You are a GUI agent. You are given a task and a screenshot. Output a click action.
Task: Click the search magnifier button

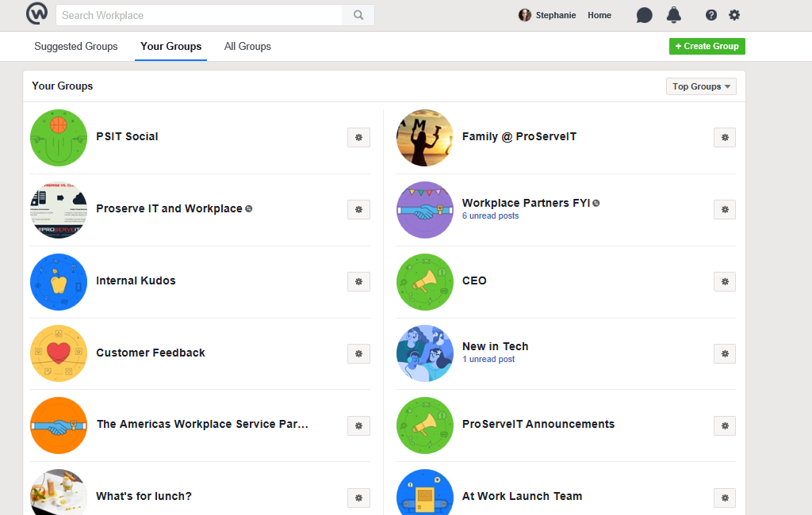[358, 15]
